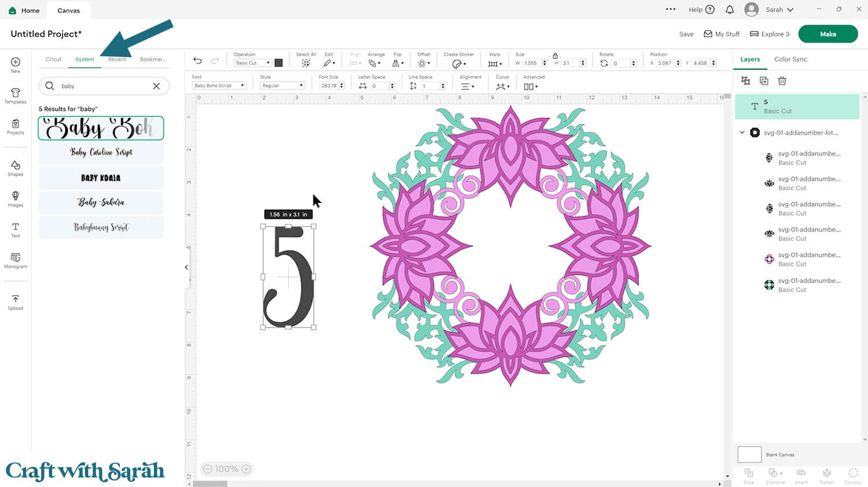Collapse the svg-01-addanumber-lot group
This screenshot has height=487, width=868.
742,132
